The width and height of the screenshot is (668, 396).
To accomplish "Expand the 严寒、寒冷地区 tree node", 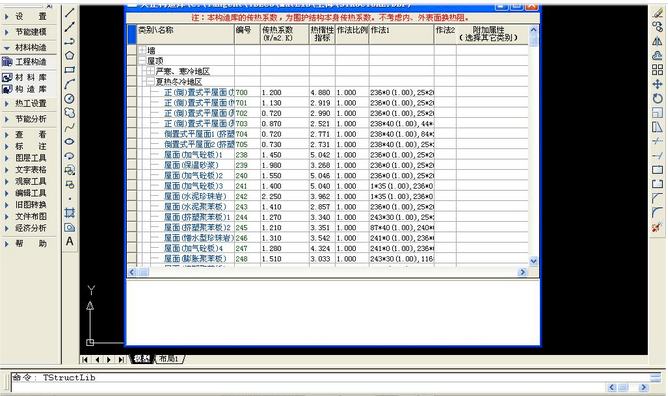I will pos(150,71).
